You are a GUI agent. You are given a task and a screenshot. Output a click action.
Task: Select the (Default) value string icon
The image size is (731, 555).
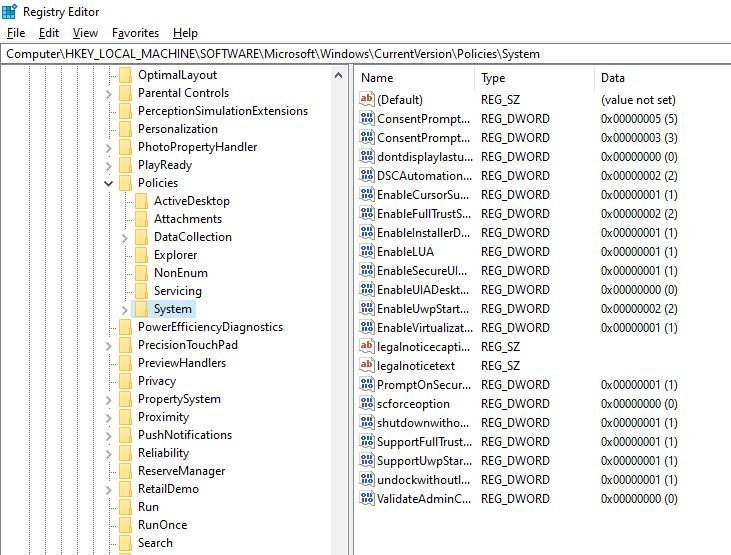coord(367,99)
